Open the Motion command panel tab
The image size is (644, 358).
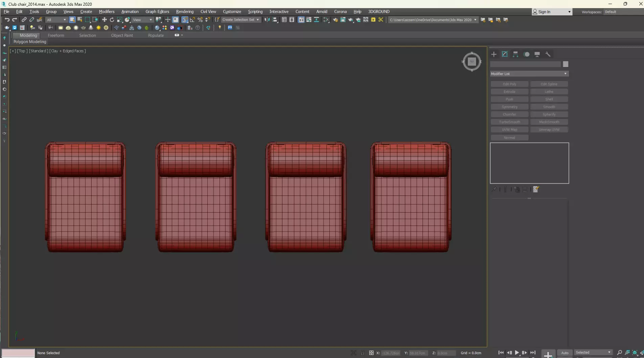[527, 54]
